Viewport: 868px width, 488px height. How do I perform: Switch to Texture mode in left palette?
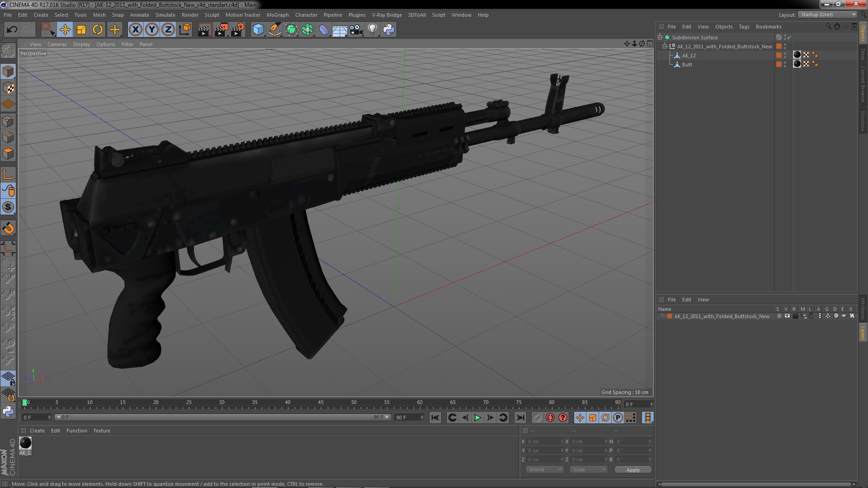(8, 88)
